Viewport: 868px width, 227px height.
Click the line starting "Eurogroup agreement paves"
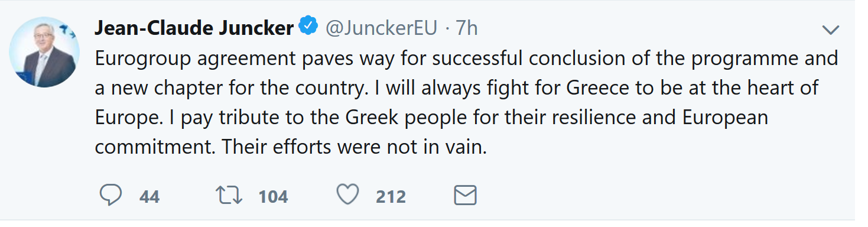coord(467,59)
